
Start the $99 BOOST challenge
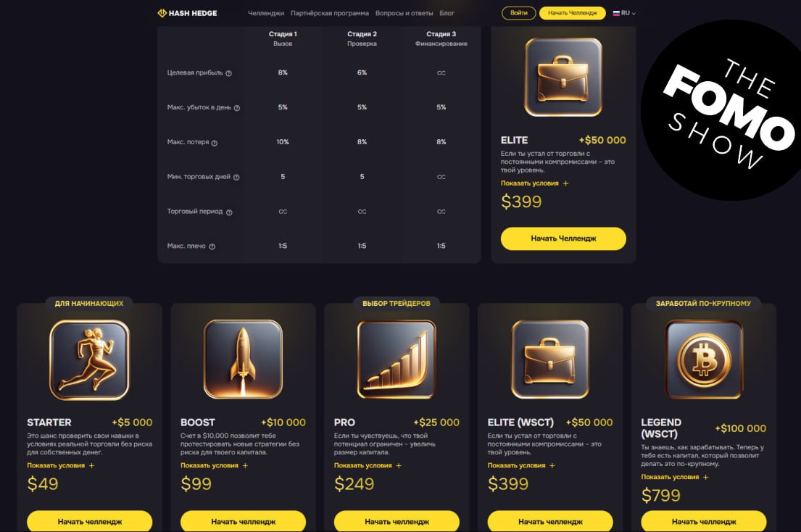point(243,521)
